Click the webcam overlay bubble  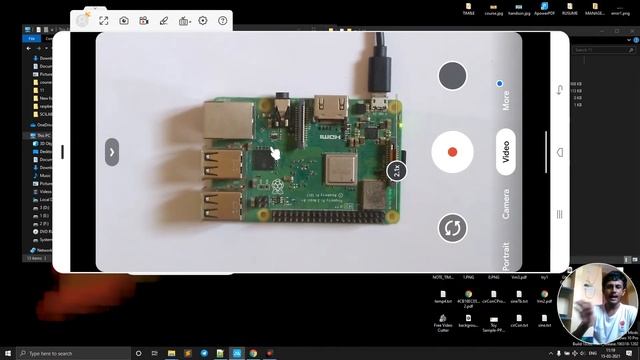click(x=597, y=304)
